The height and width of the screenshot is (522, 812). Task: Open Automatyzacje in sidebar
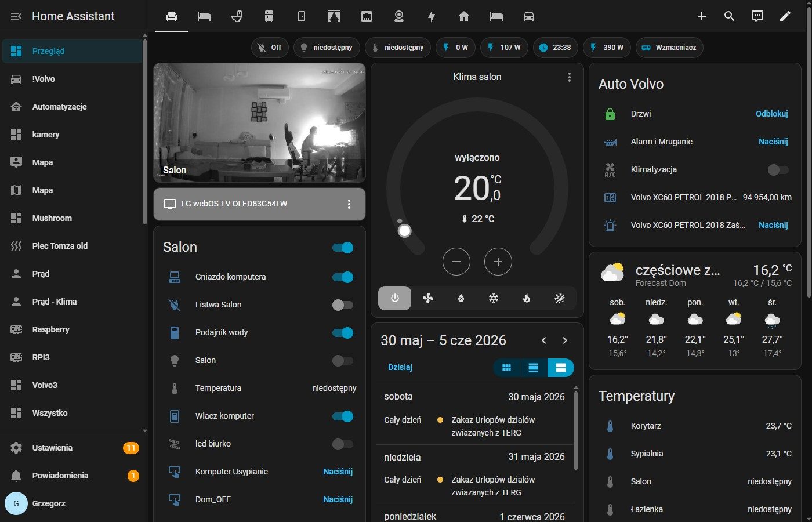tap(72, 107)
